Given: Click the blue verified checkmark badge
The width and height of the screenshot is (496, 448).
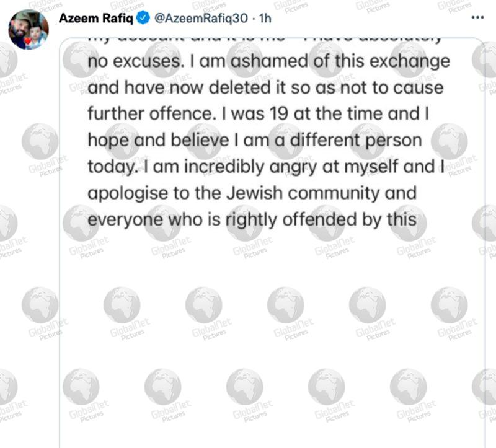Looking at the screenshot, I should pos(143,18).
